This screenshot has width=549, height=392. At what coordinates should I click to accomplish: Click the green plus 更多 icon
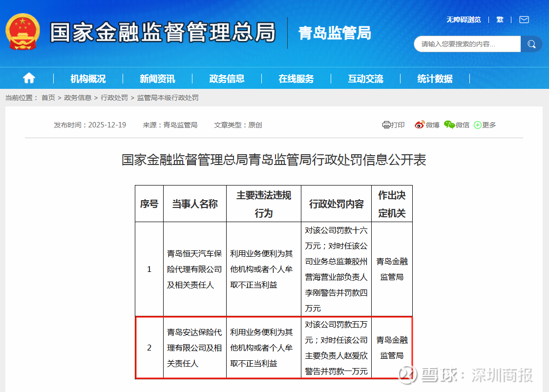click(x=477, y=125)
